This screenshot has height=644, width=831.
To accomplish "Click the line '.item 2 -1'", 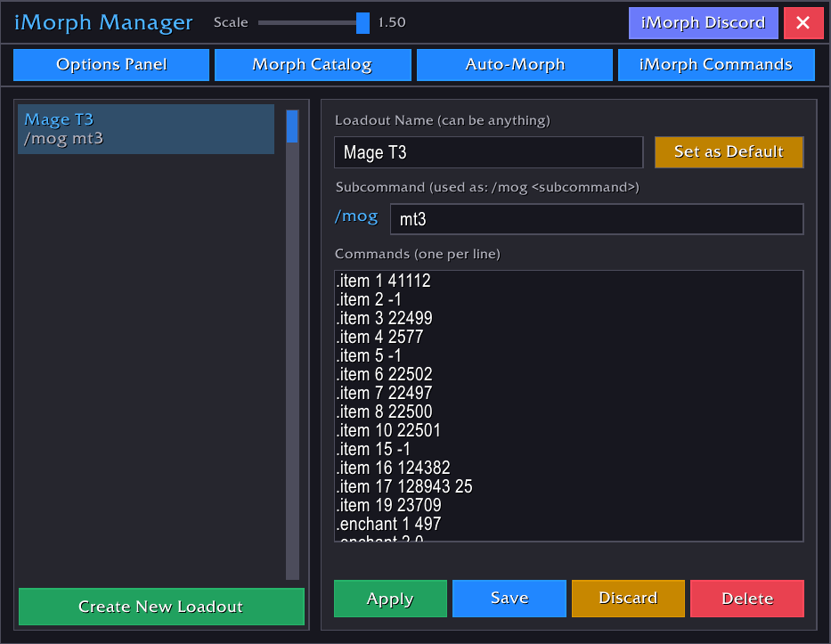I will [x=369, y=299].
